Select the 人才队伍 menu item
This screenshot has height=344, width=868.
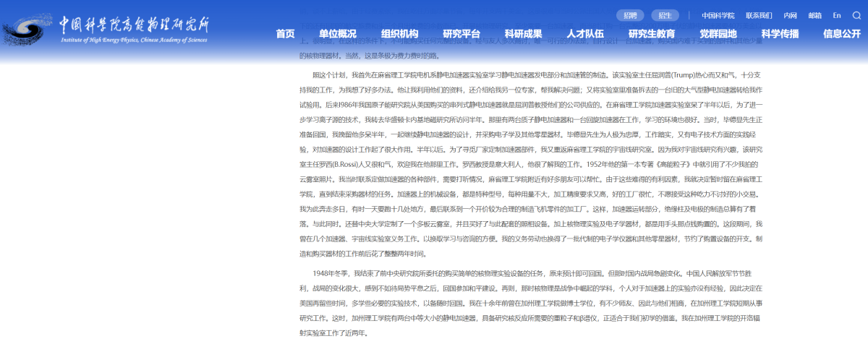586,34
